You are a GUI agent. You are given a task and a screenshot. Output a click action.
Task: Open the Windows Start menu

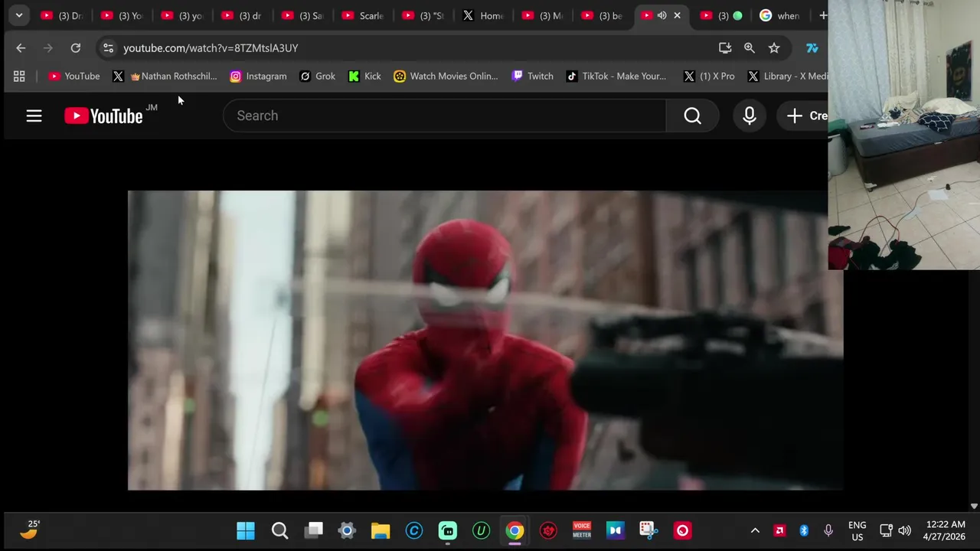246,530
